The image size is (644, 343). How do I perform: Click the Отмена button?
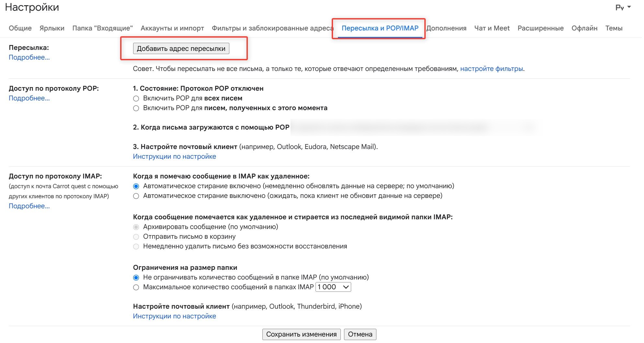point(360,334)
